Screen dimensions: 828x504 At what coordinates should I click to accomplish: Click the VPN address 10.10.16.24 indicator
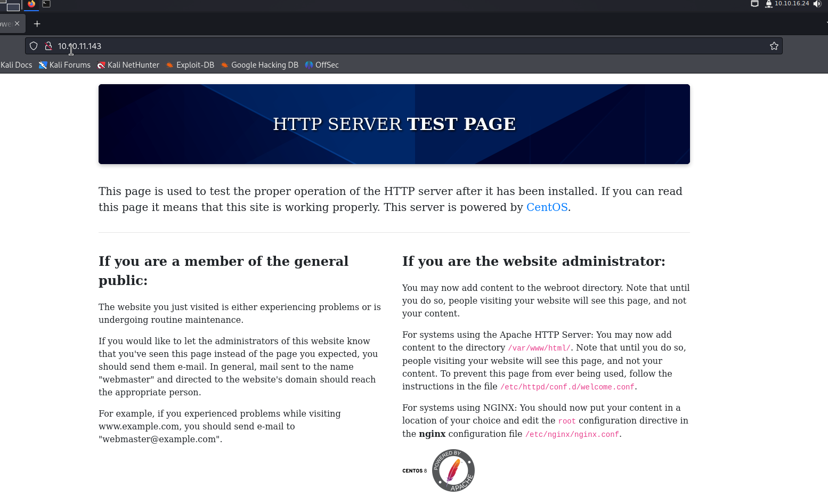(x=791, y=4)
